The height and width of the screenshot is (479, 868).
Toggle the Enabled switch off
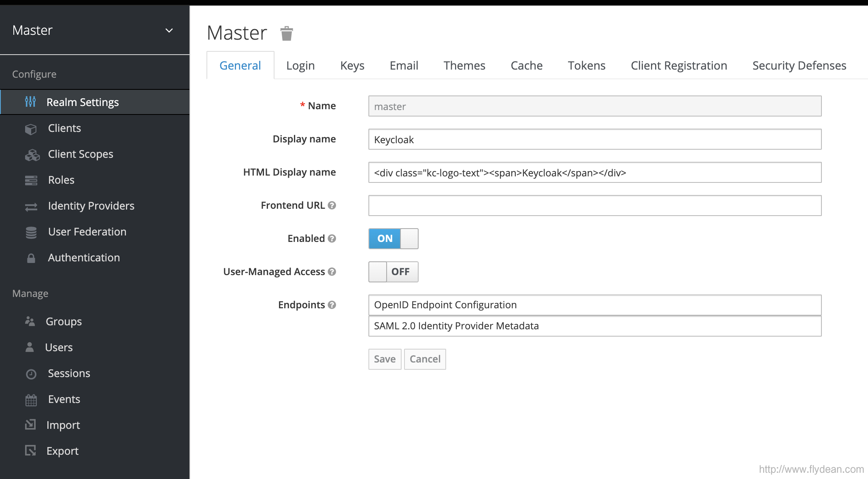(393, 239)
